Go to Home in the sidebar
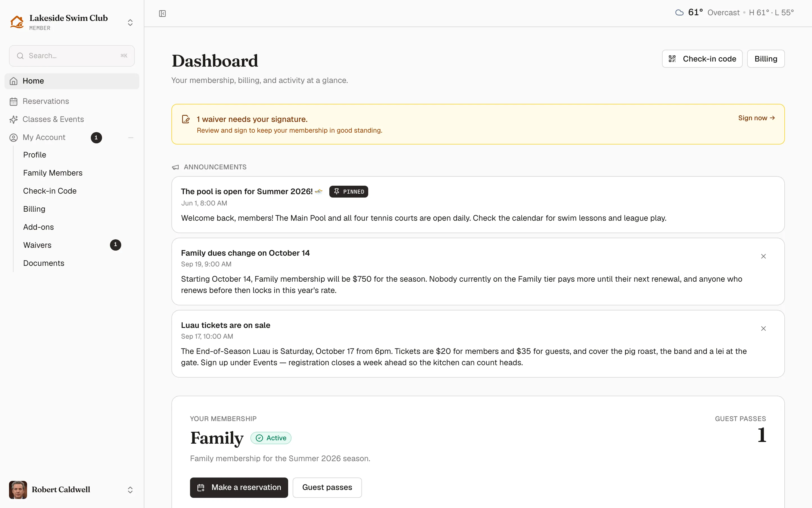 coord(72,81)
